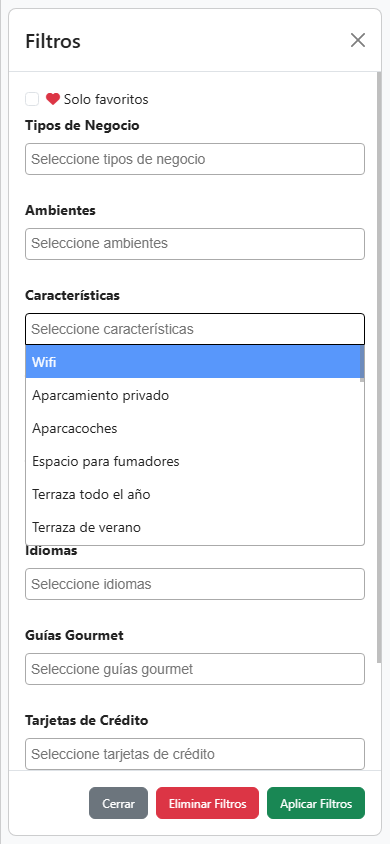
Task: Click the dropdown list scrollbar thumb
Action: click(x=362, y=363)
